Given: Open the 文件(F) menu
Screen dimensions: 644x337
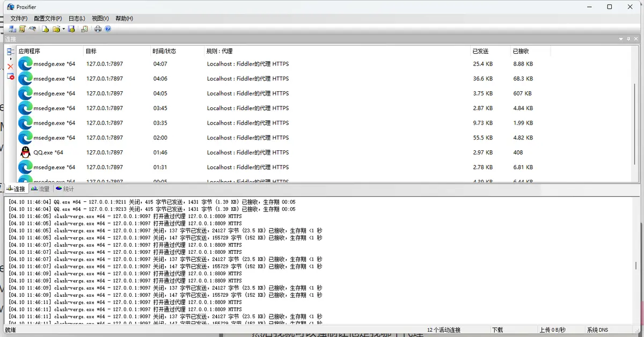Looking at the screenshot, I should [19, 18].
